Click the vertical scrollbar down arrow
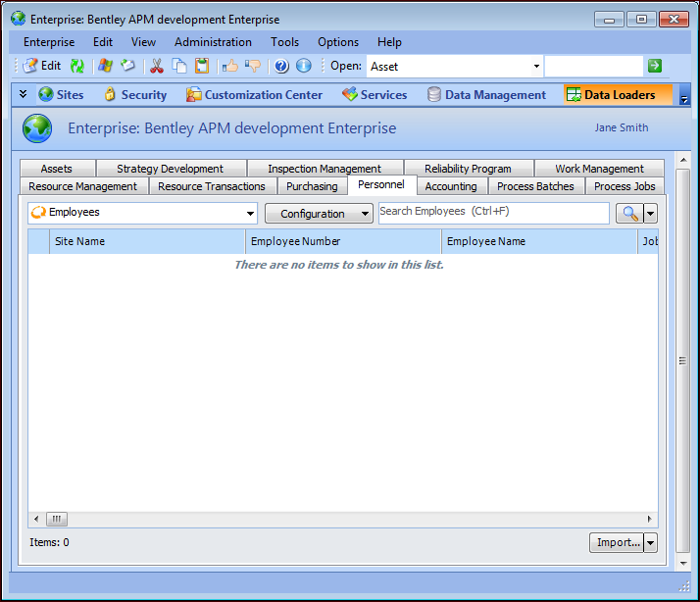700x602 pixels. 683,564
